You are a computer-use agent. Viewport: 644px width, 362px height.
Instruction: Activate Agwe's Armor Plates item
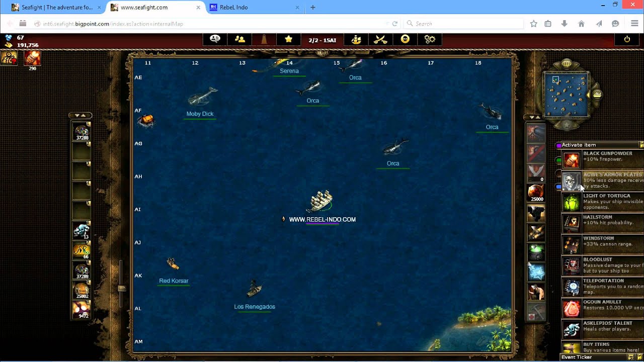click(x=602, y=181)
